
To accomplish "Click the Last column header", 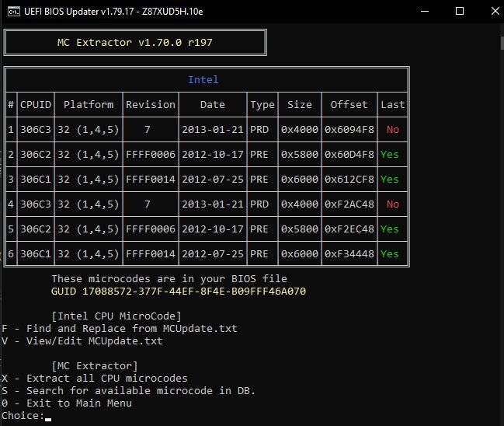I will click(392, 105).
